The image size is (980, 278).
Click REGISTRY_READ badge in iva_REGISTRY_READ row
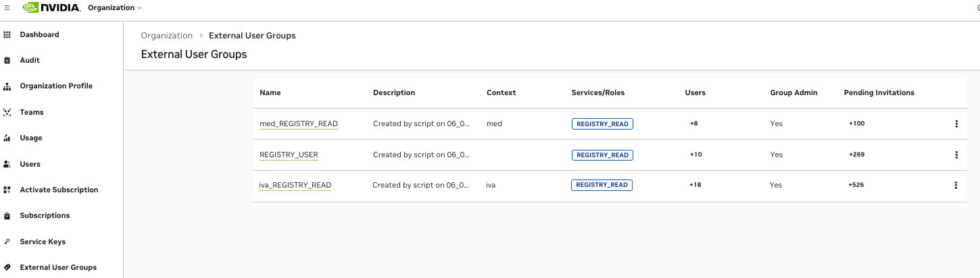point(602,185)
